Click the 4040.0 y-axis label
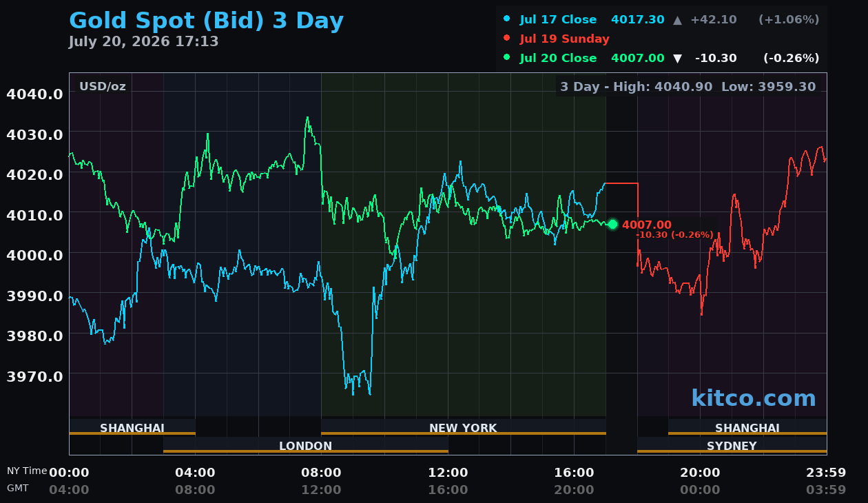 pos(35,94)
